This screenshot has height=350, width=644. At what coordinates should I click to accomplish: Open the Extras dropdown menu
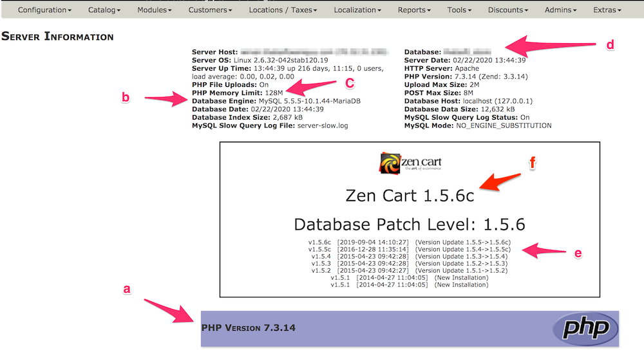[607, 10]
